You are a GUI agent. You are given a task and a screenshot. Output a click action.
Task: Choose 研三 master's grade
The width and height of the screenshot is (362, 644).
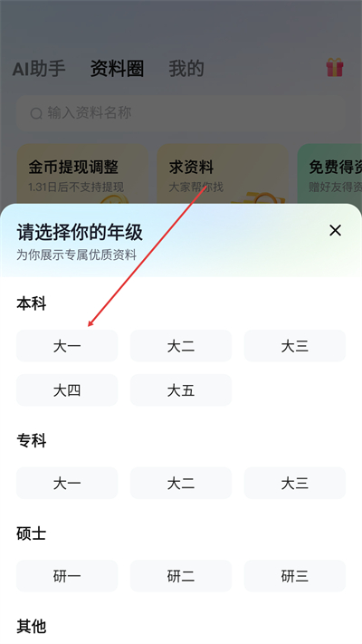295,576
